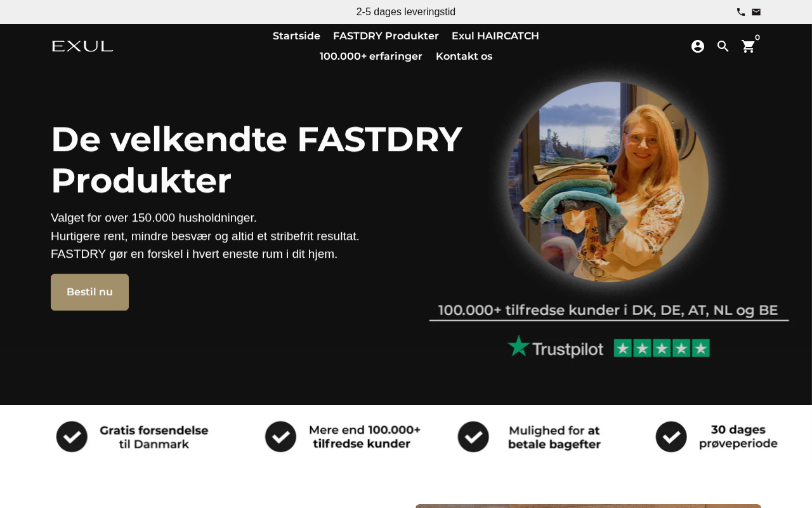The width and height of the screenshot is (812, 508).
Task: Go to 100.000+ erfaringer page
Action: pyautogui.click(x=371, y=57)
